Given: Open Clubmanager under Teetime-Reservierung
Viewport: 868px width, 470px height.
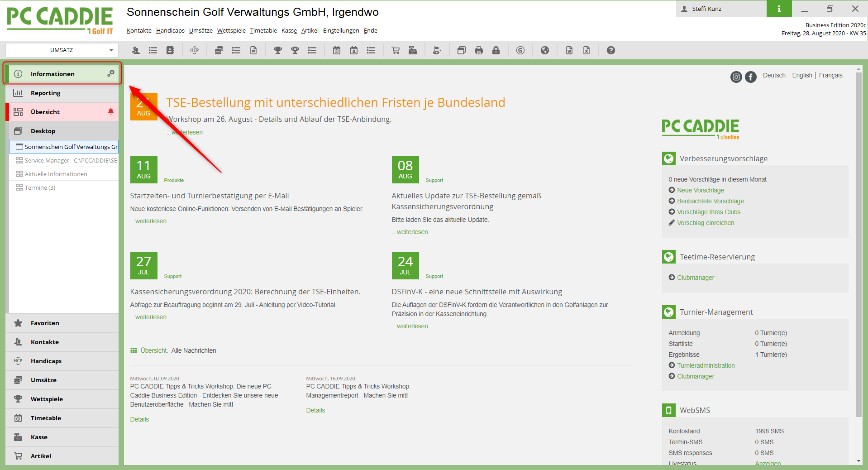Looking at the screenshot, I should pos(695,278).
